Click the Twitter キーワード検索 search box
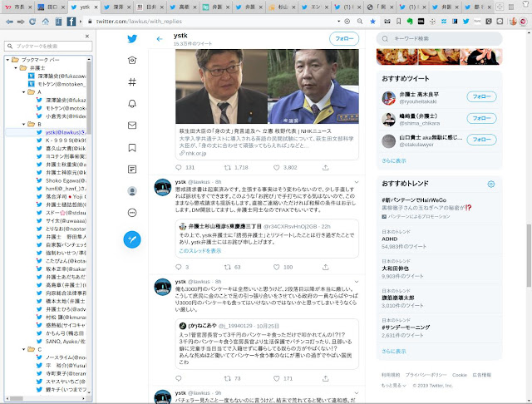 click(x=439, y=39)
